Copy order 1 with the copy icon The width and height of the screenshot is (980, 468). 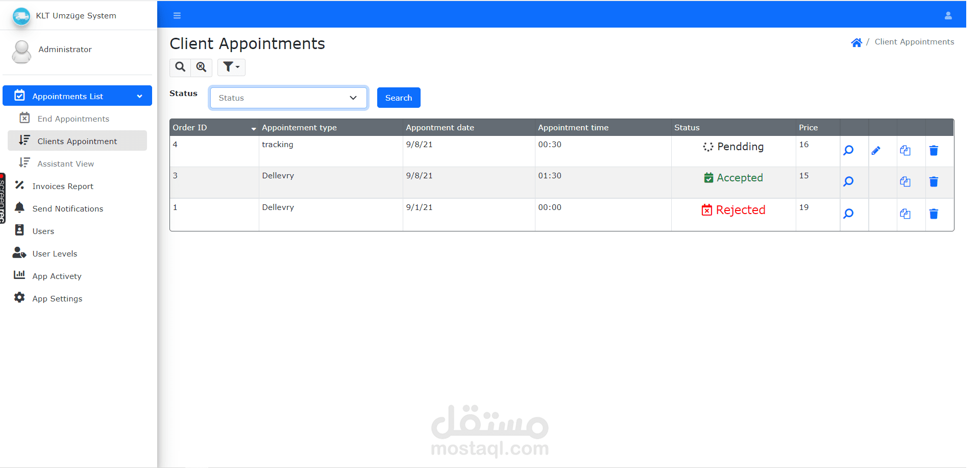click(905, 214)
